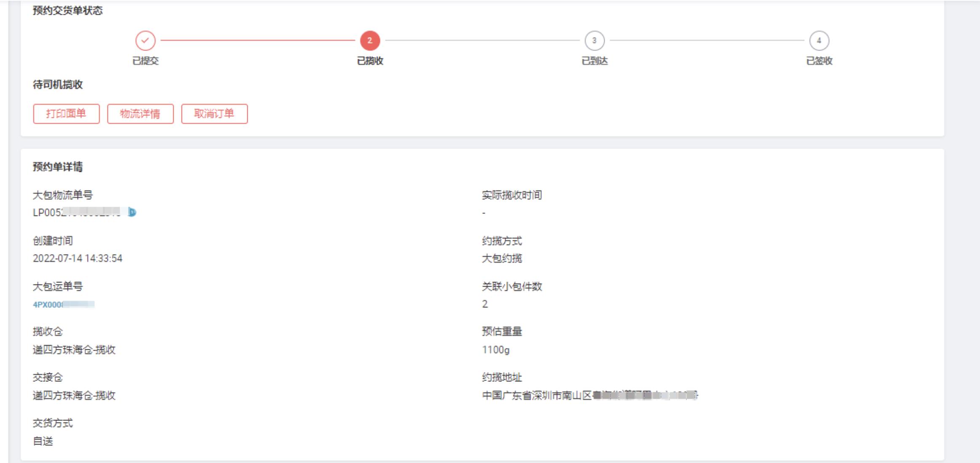
Task: Click the 已揽收 step label text
Action: click(x=368, y=61)
